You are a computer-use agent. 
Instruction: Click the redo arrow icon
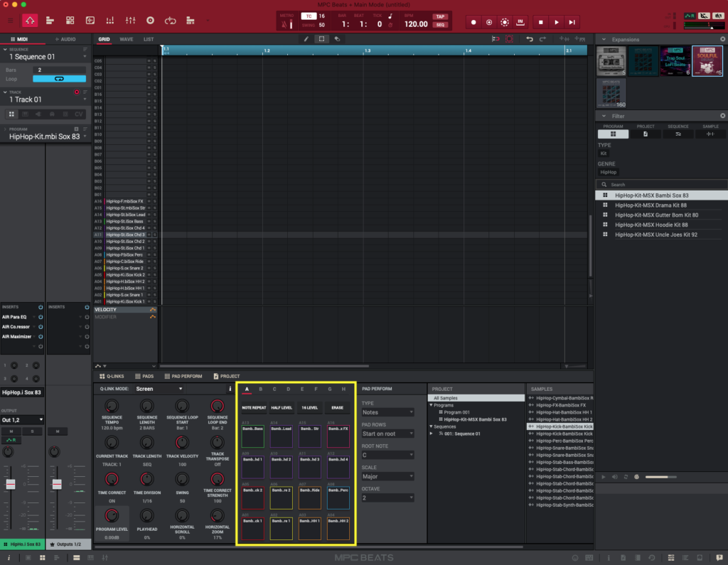542,39
